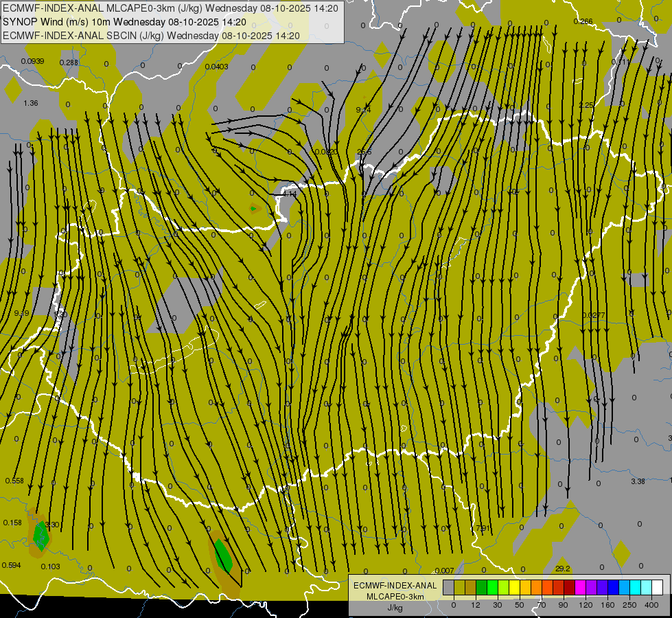Viewport: 672px width, 618px height.
Task: Click the SYNOP Wind 10m title line
Action: [x=124, y=22]
